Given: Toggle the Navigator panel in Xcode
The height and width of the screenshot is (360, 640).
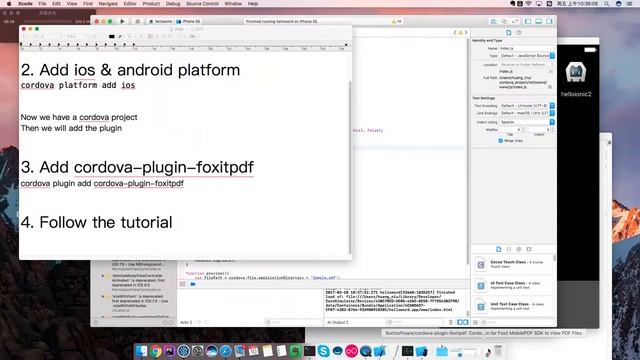Looking at the screenshot, I should [x=528, y=21].
